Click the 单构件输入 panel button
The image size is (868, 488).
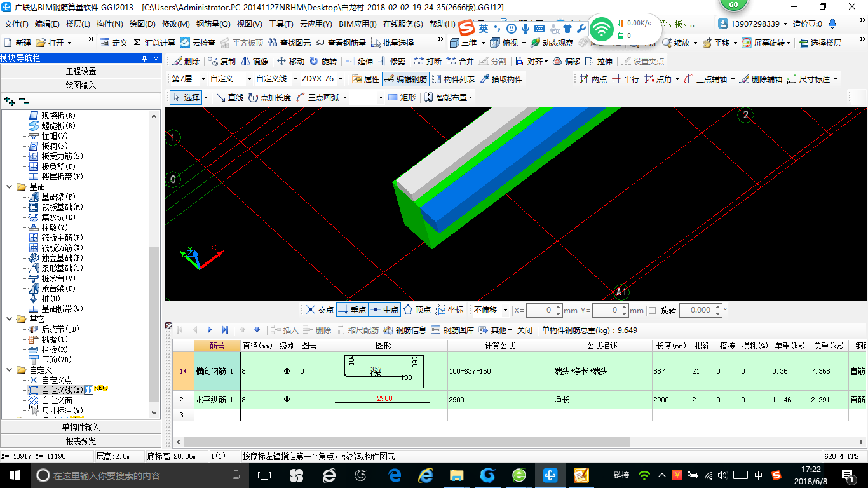81,427
